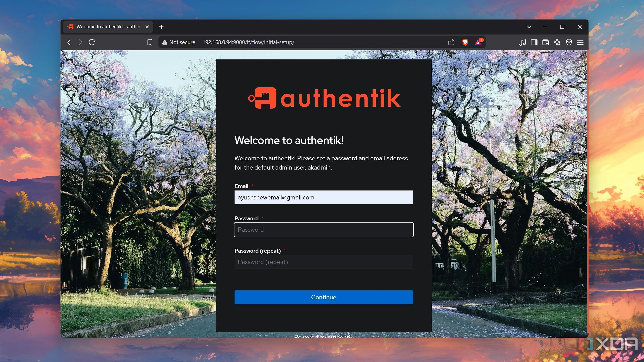Click the Brave VPN shield icon
This screenshot has width=644, height=362.
coord(569,42)
